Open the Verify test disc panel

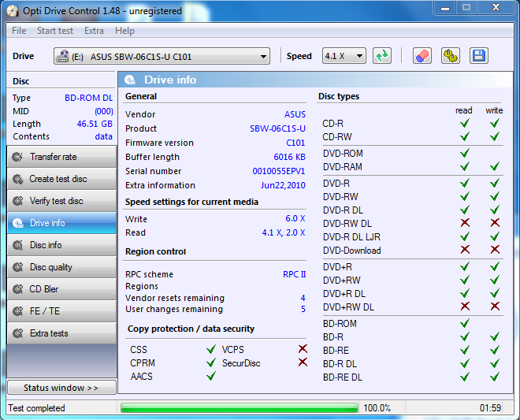point(61,201)
